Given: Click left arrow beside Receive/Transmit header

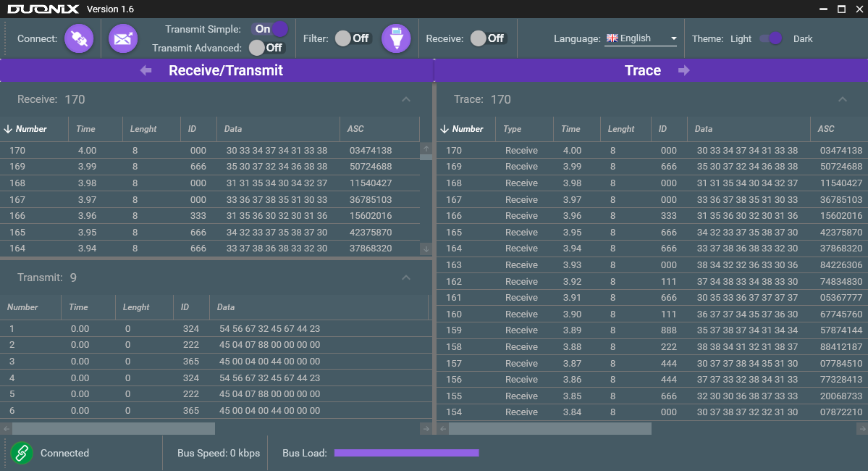Looking at the screenshot, I should tap(146, 70).
